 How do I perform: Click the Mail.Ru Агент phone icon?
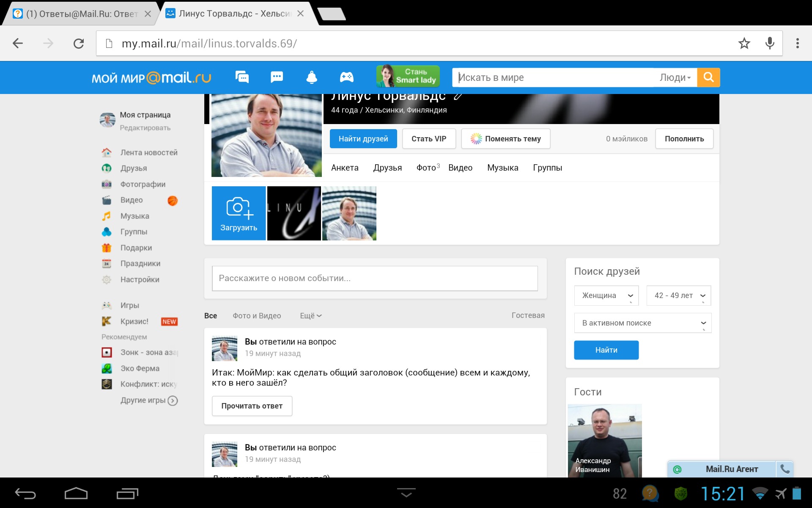[785, 469]
